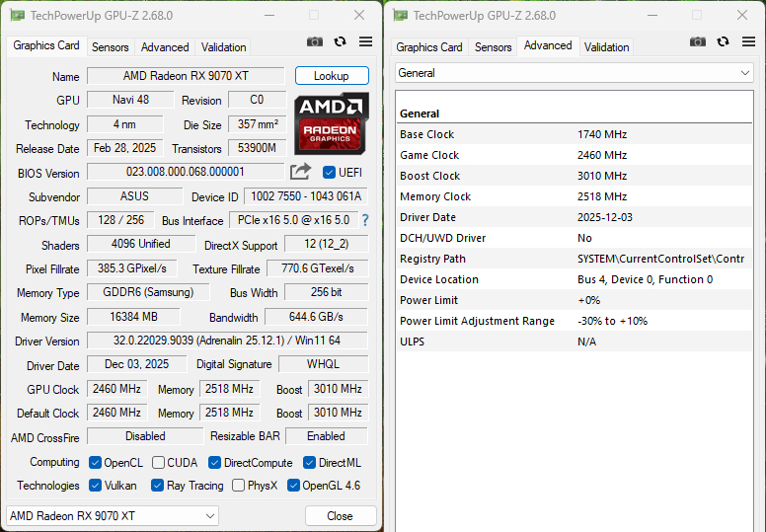Open the hamburger menu in the right window
This screenshot has width=766, height=532.
[x=748, y=42]
